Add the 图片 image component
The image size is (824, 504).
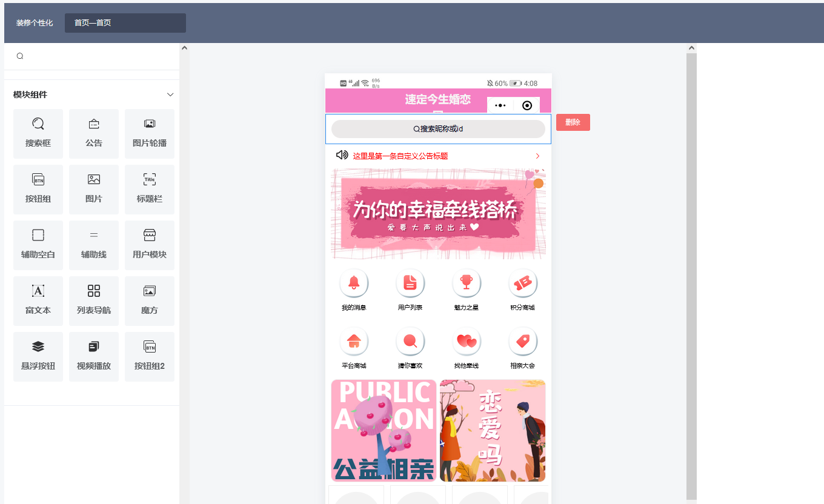[94, 190]
